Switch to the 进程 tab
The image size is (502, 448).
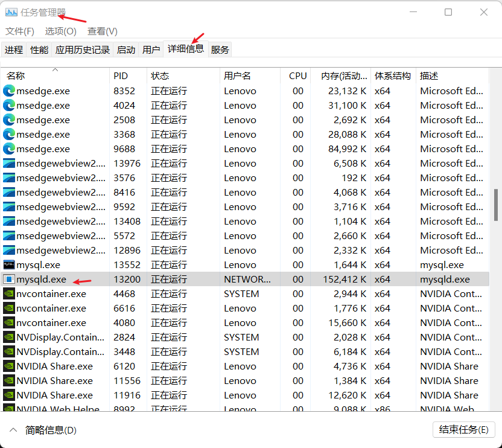(14, 50)
